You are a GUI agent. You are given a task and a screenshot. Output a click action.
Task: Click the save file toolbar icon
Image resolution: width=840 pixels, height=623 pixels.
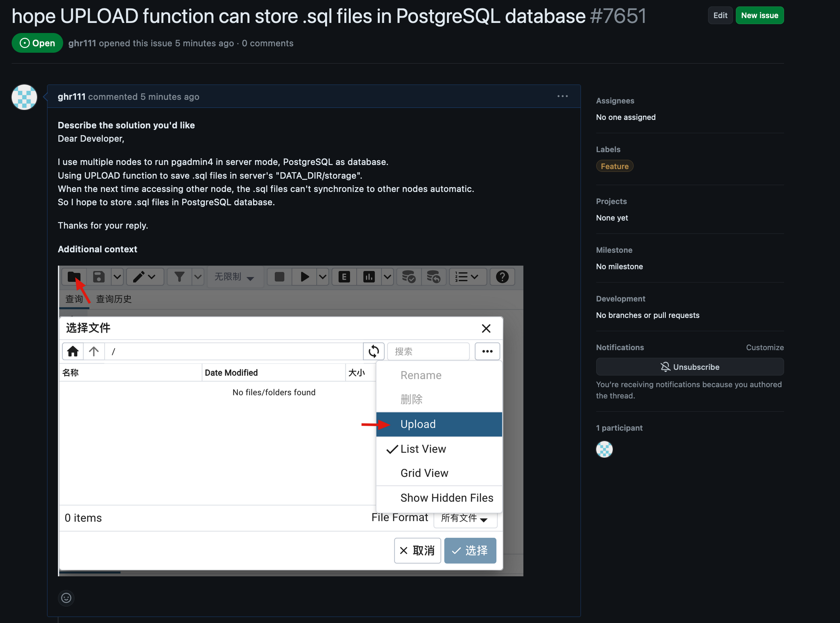click(x=99, y=277)
